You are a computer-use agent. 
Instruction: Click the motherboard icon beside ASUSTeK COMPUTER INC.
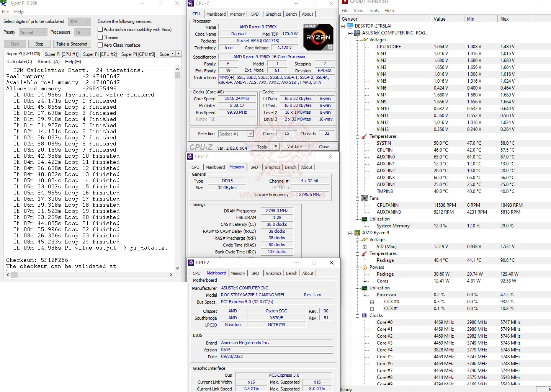(357, 33)
